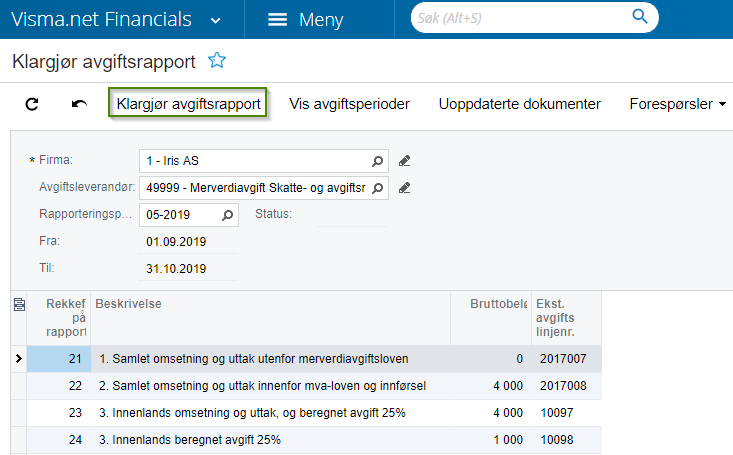Open Vis avgiftsperioder
This screenshot has width=733, height=455.
[x=349, y=104]
